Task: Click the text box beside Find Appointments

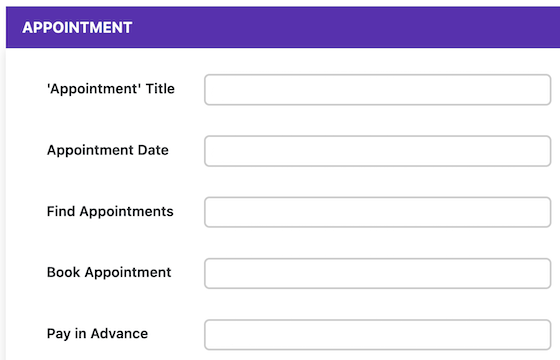Action: coord(378,212)
